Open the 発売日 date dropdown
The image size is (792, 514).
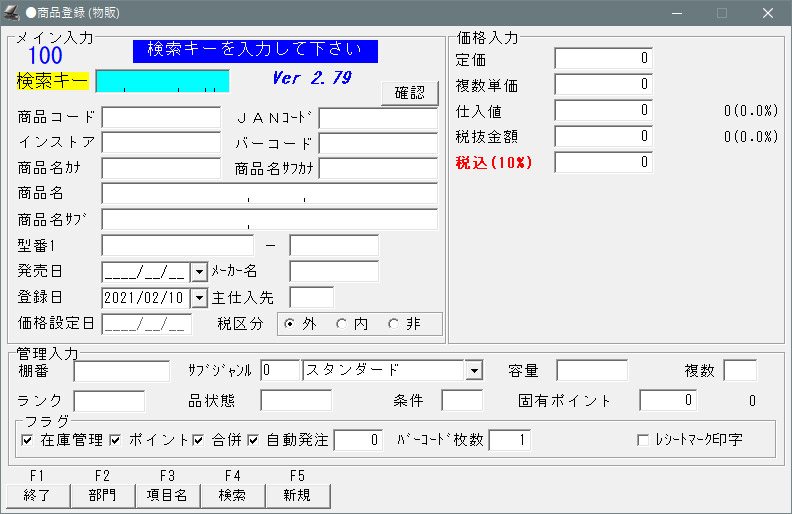coord(198,271)
